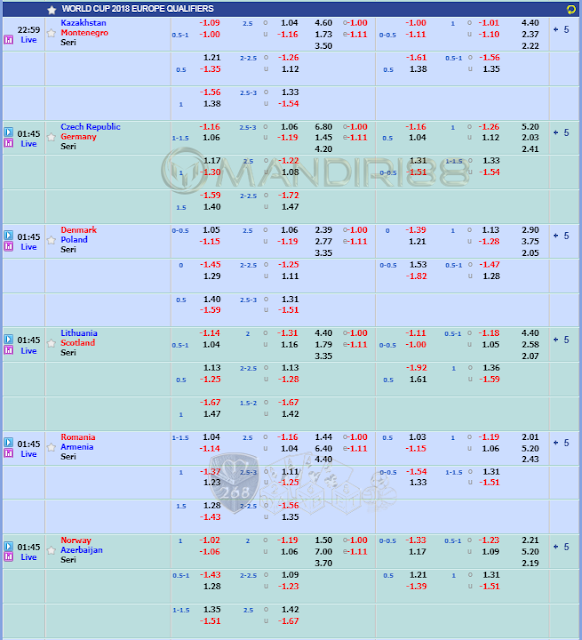Viewport: 582px width, 640px height.
Task: Select 1.44 odds for Romania win
Action: pyautogui.click(x=323, y=437)
